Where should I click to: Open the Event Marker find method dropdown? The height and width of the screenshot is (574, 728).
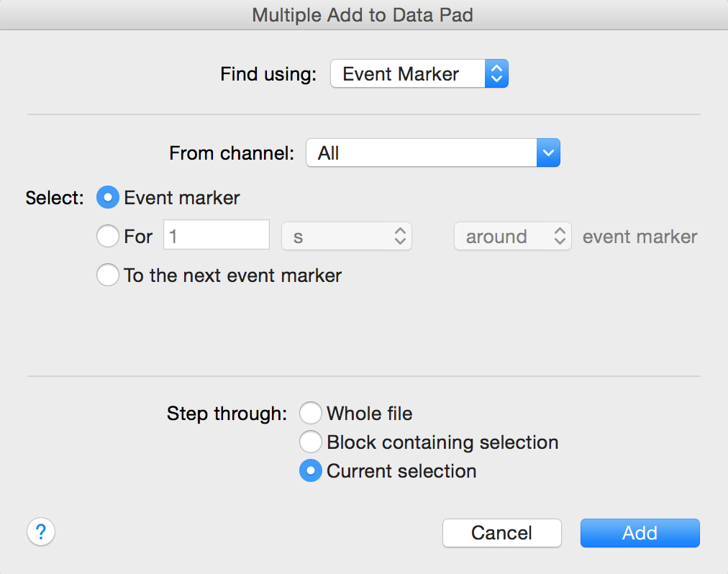pos(407,74)
